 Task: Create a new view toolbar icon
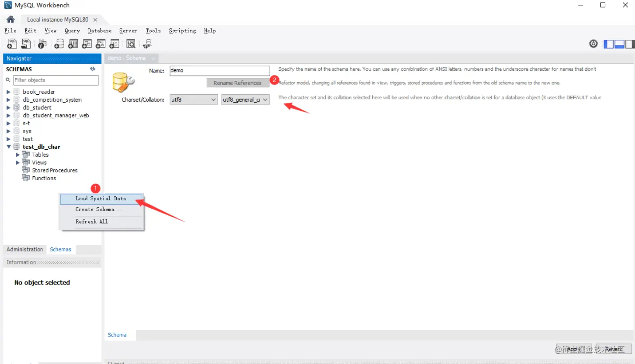tap(87, 44)
